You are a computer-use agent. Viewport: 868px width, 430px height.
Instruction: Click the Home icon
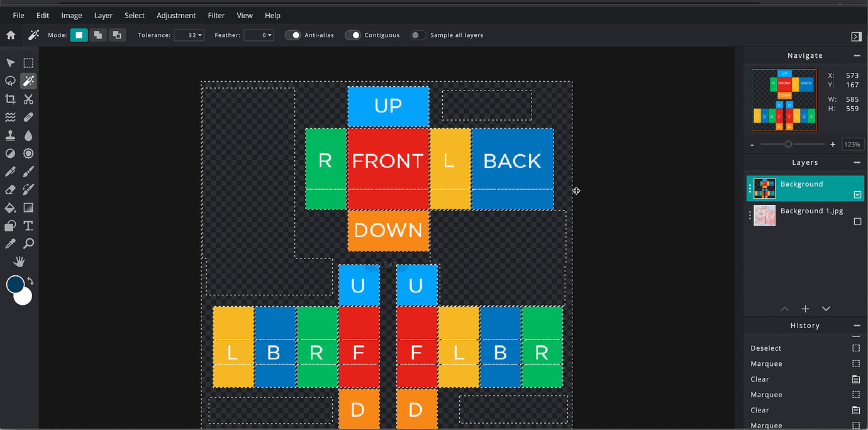click(11, 35)
